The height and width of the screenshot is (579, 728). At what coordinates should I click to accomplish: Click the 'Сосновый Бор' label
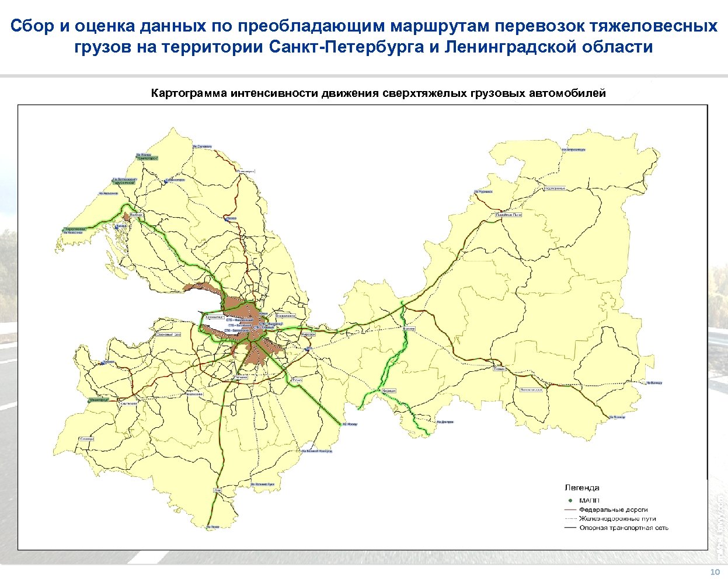pos(169,335)
